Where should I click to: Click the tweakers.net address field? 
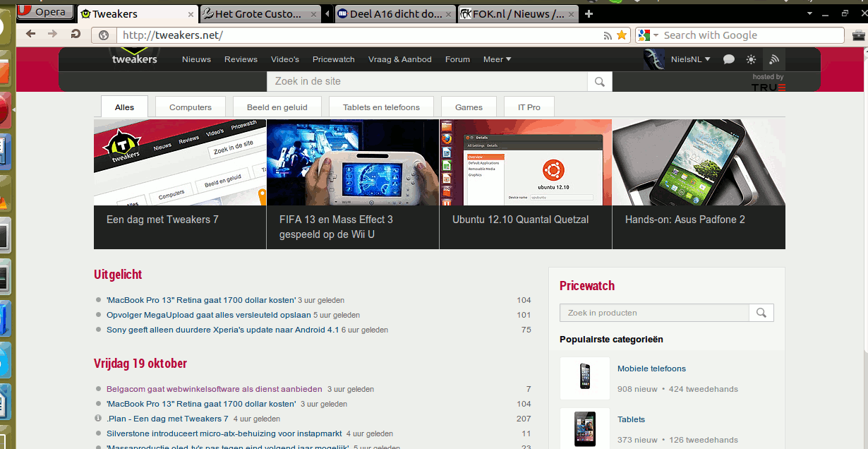click(x=360, y=35)
